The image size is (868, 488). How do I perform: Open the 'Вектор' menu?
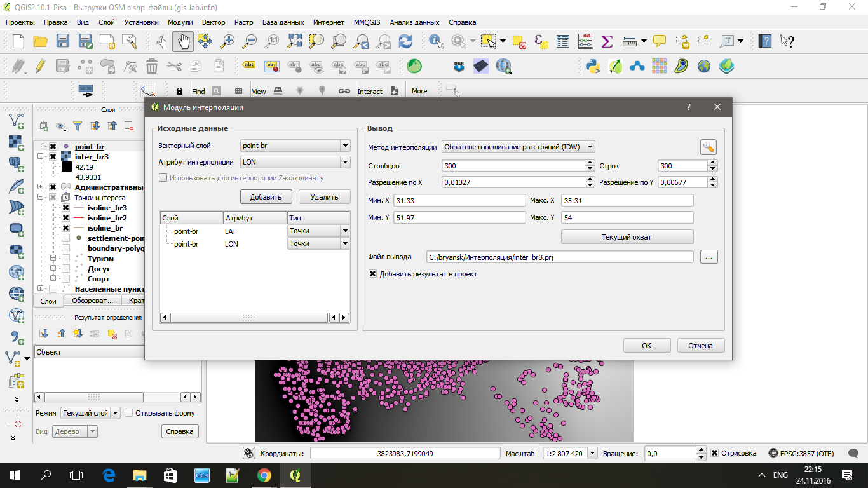tap(214, 22)
